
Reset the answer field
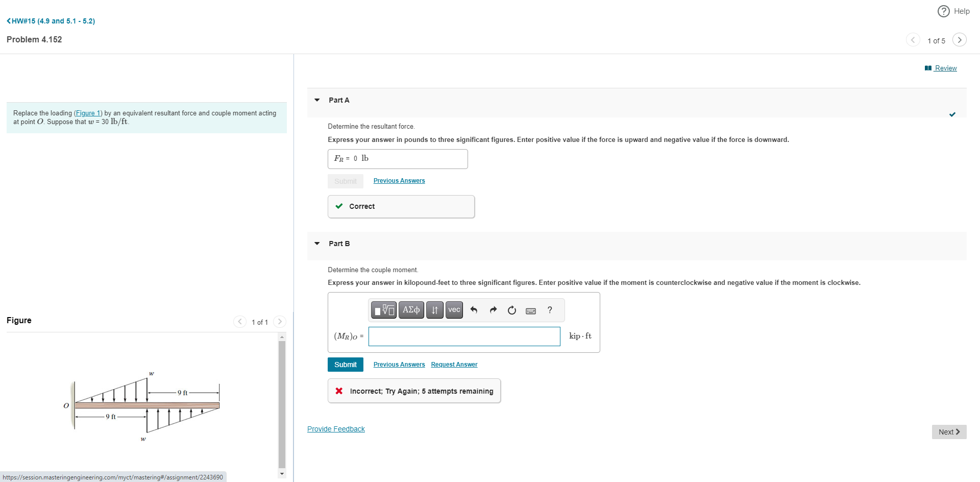(512, 310)
